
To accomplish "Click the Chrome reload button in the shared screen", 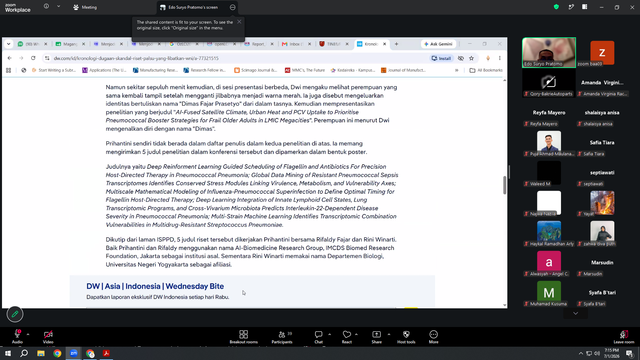I will [x=33, y=58].
